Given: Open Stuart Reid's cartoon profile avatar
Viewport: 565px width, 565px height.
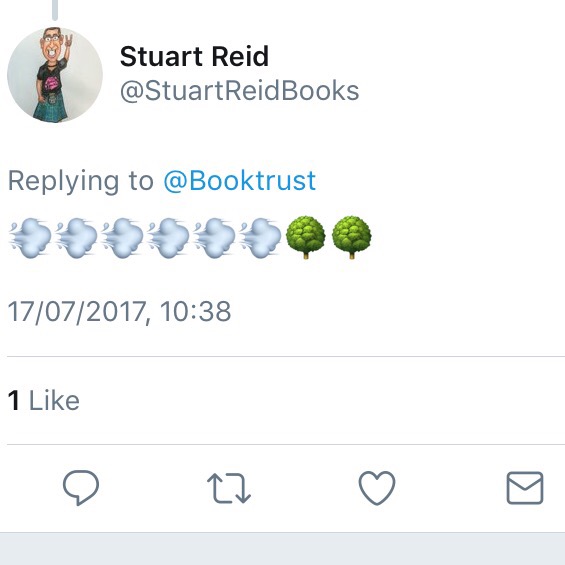Looking at the screenshot, I should (55, 75).
